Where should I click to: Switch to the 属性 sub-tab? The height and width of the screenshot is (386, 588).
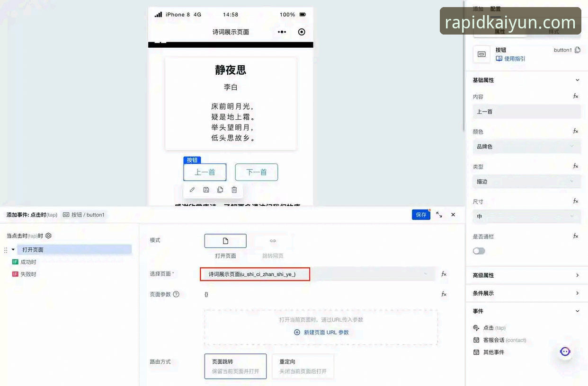click(500, 31)
